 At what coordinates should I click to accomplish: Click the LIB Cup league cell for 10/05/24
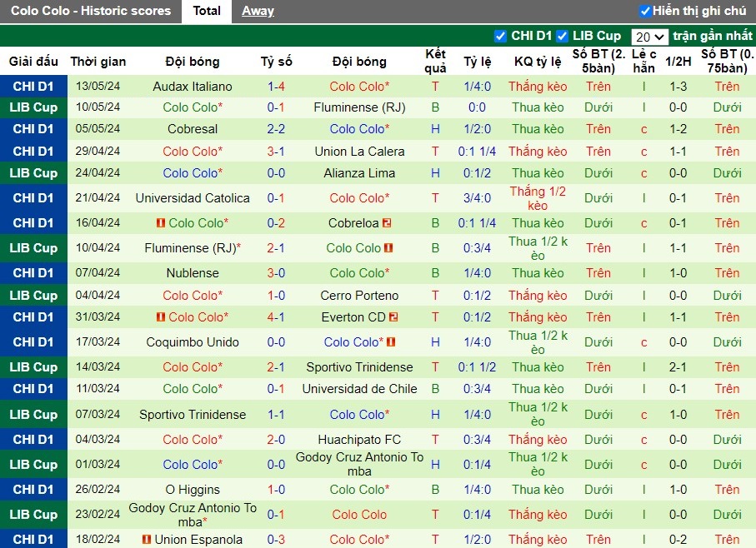point(33,107)
